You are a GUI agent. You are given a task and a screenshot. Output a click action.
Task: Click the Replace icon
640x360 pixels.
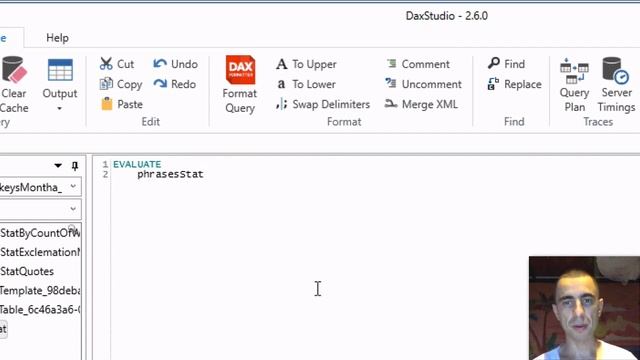[493, 84]
